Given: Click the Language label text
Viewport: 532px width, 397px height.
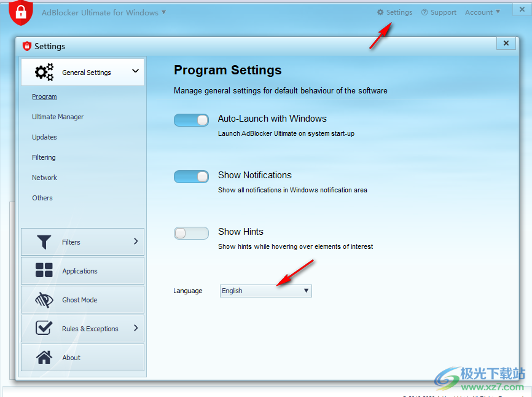Looking at the screenshot, I should pos(187,291).
